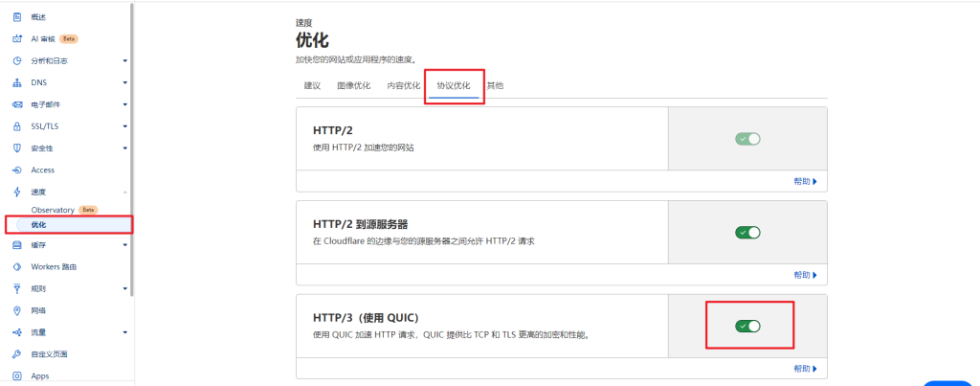Image resolution: width=980 pixels, height=386 pixels.
Task: Open the Access sidebar entry
Action: [x=42, y=170]
